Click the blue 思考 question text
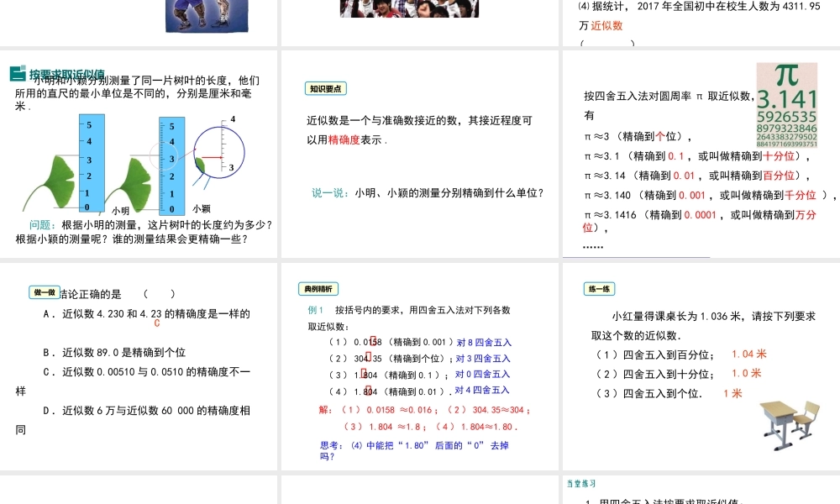This screenshot has height=504, width=840. [x=414, y=451]
